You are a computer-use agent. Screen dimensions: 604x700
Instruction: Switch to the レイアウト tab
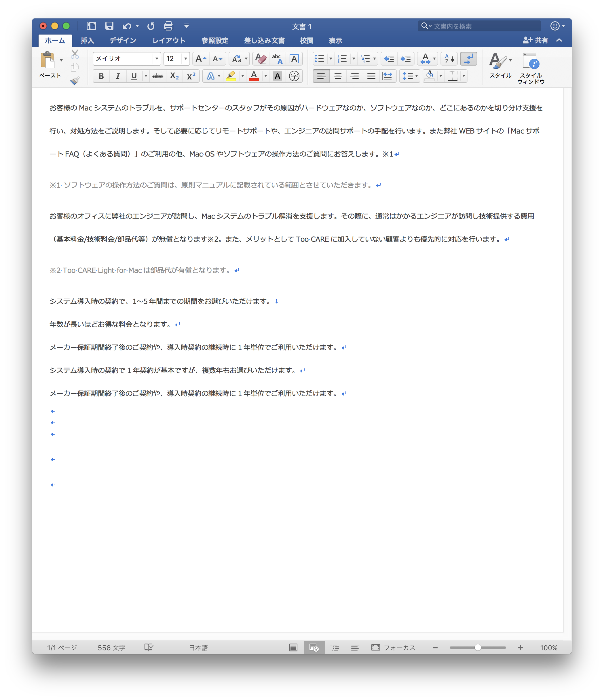(x=169, y=41)
